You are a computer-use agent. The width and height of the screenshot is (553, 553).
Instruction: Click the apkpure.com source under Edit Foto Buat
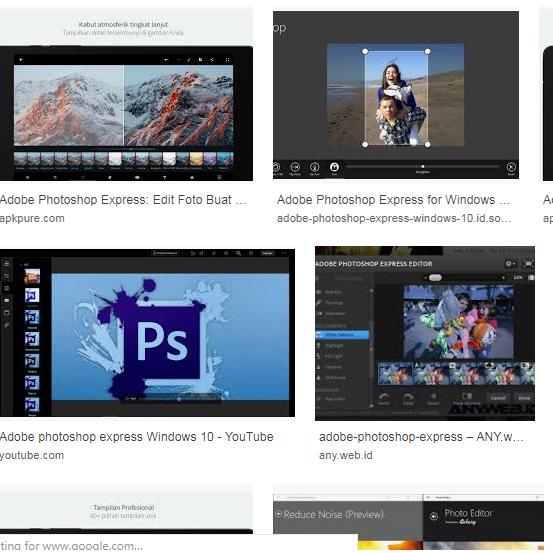[32, 218]
